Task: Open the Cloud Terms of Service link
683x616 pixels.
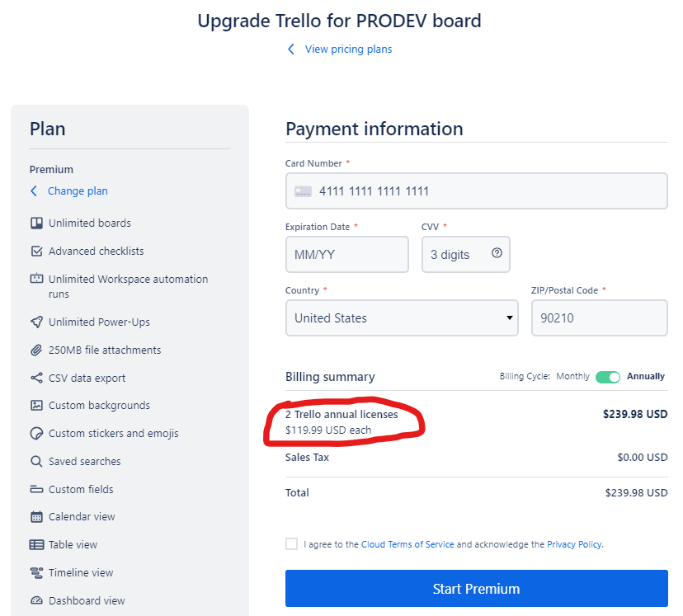Action: [x=407, y=544]
